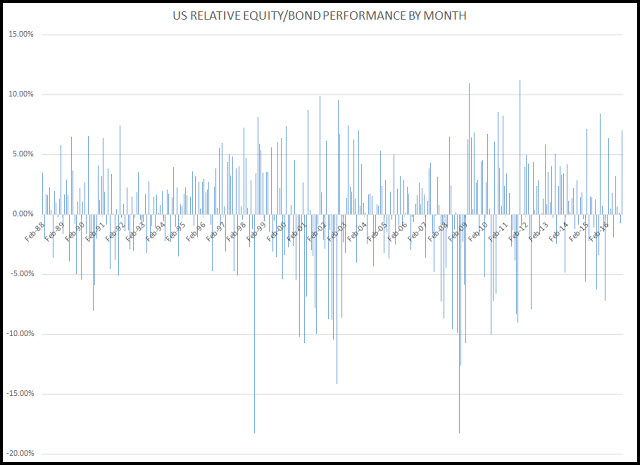640x465 pixels.
Task: Click the -20.00% y-axis label
Action: click(x=18, y=454)
